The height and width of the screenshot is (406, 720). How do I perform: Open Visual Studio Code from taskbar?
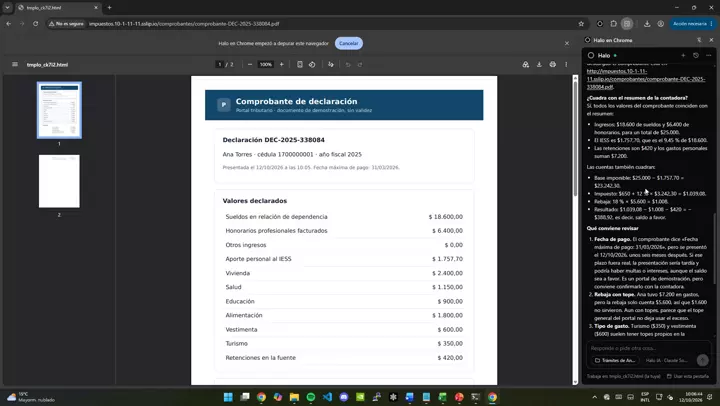[327, 397]
